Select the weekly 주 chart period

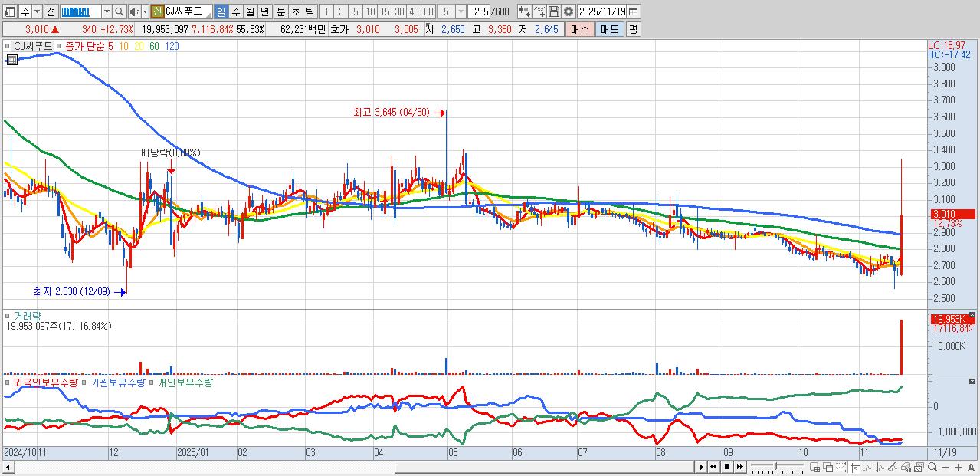click(235, 11)
